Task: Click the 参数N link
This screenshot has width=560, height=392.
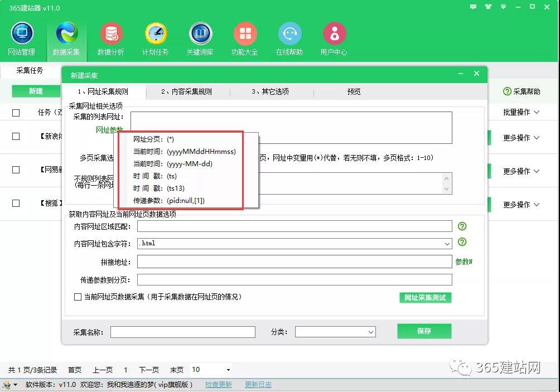Action: point(464,262)
